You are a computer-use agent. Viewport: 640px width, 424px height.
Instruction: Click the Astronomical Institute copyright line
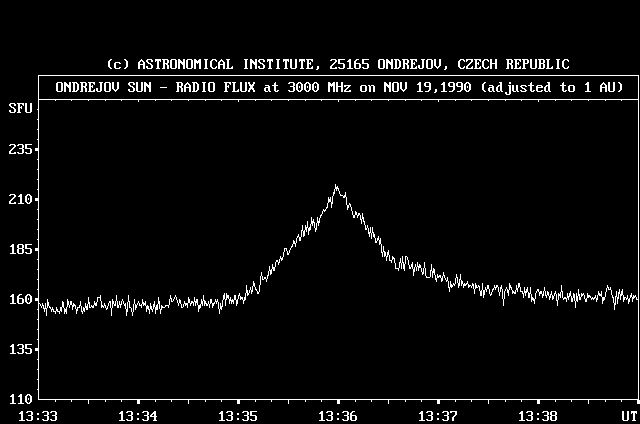click(337, 64)
